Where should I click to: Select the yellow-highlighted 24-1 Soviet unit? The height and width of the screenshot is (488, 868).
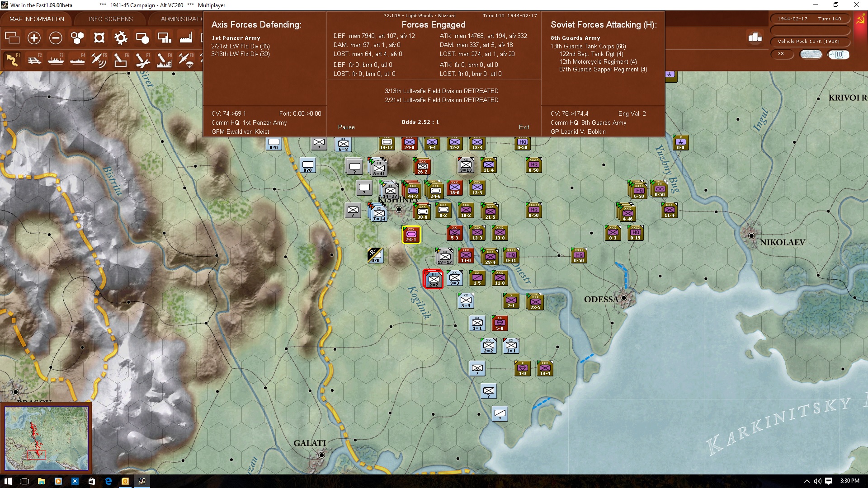pyautogui.click(x=411, y=235)
